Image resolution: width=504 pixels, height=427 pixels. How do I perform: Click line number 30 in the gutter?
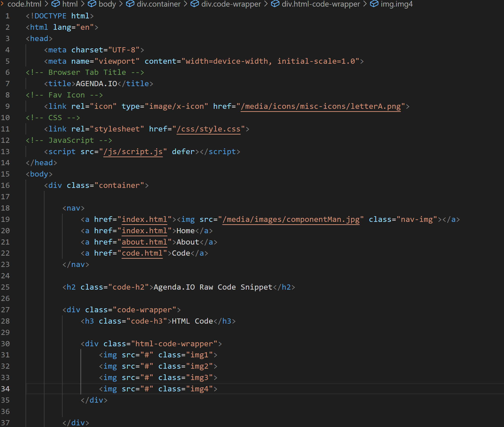[5, 343]
